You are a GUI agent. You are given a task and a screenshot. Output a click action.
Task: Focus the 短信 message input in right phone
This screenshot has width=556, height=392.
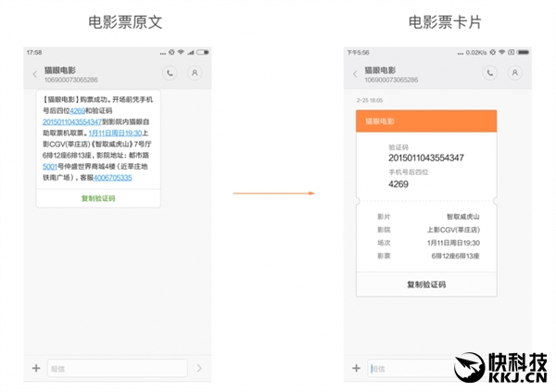411,368
